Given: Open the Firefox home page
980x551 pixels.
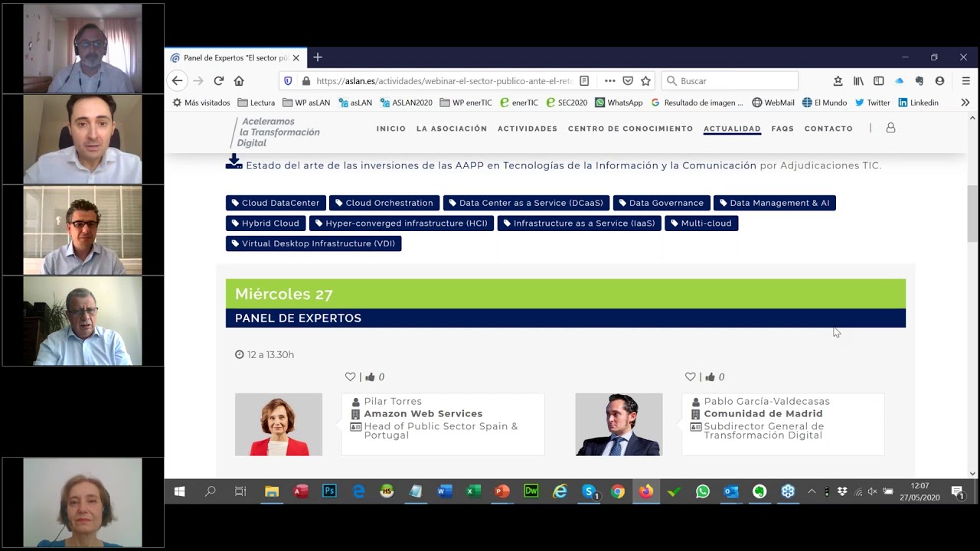Looking at the screenshot, I should (239, 80).
